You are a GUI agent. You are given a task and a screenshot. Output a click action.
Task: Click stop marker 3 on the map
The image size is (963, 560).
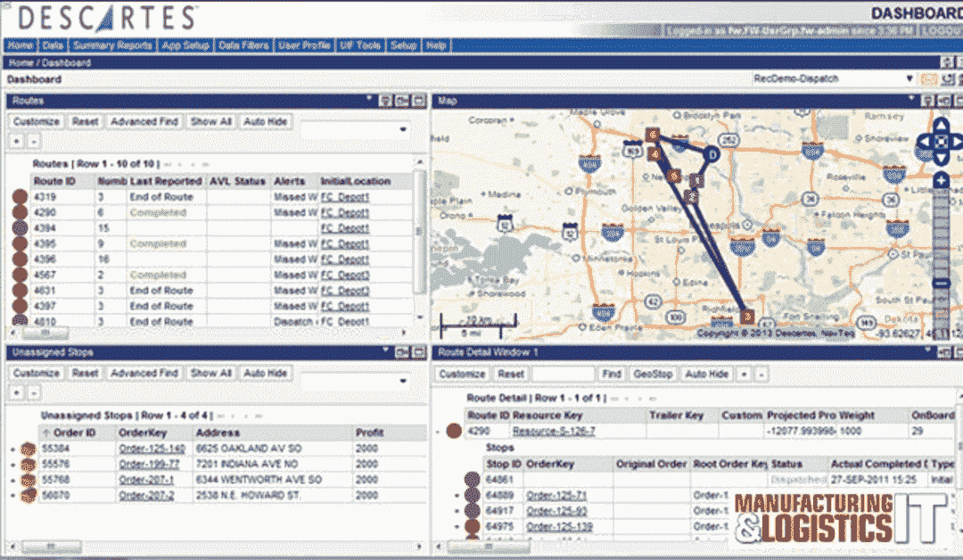click(x=747, y=316)
